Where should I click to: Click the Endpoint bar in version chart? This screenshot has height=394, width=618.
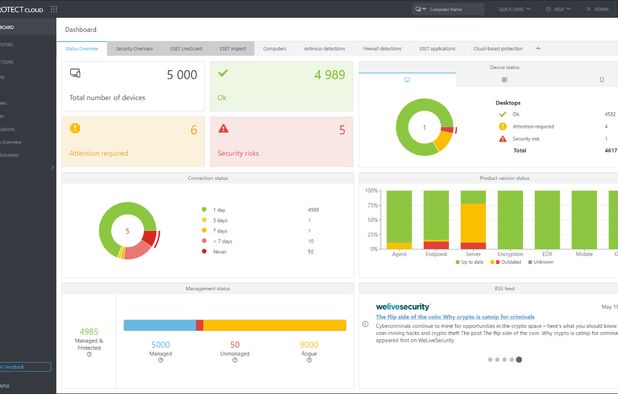click(436, 220)
